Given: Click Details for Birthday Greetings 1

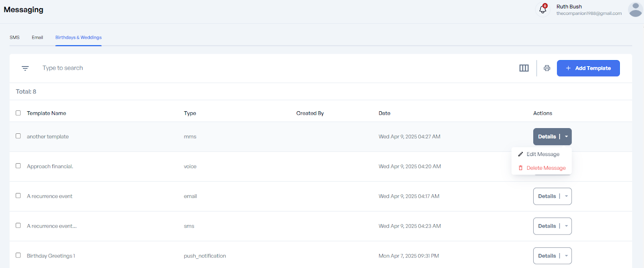Looking at the screenshot, I should tap(547, 256).
